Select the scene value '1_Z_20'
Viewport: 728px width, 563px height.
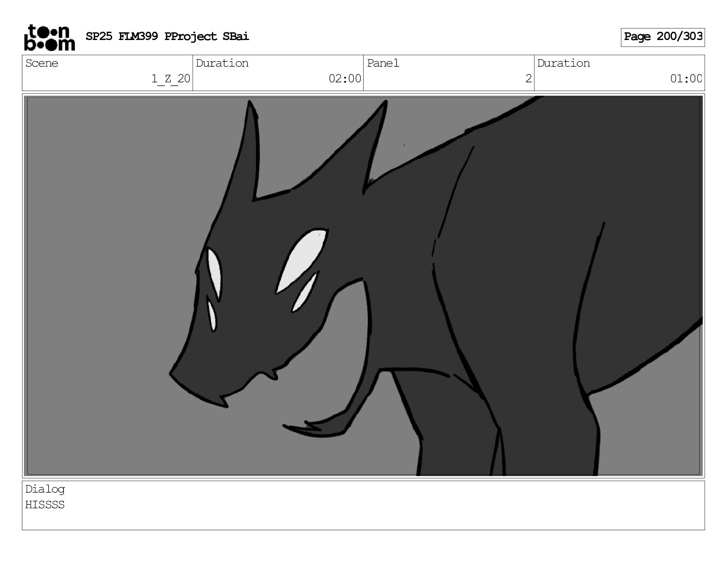[x=171, y=79]
